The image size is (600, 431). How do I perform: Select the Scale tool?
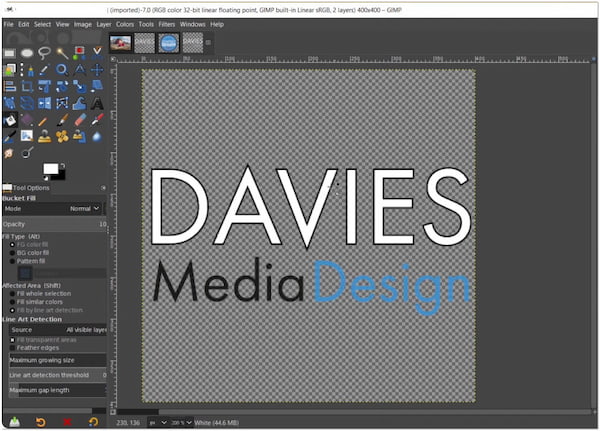point(79,87)
